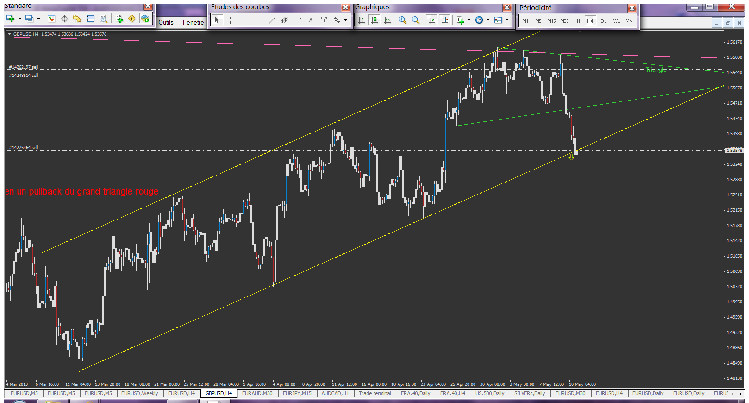
Task: Switch chart period to M15
Action: [552, 21]
